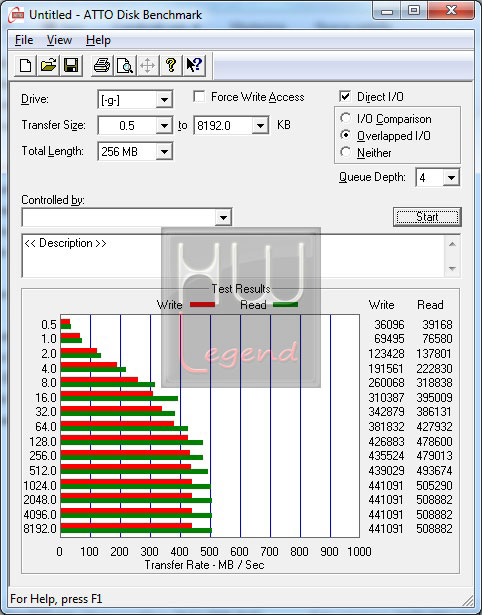Open the File menu
This screenshot has height=615, width=482.
(24, 40)
